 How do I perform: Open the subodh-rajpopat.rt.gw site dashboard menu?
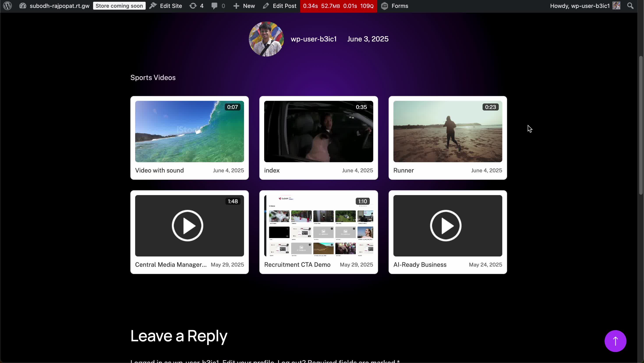59,6
